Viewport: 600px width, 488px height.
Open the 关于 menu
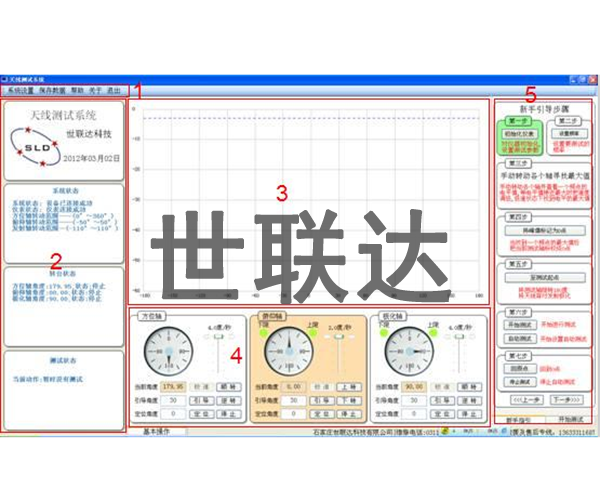(95, 91)
